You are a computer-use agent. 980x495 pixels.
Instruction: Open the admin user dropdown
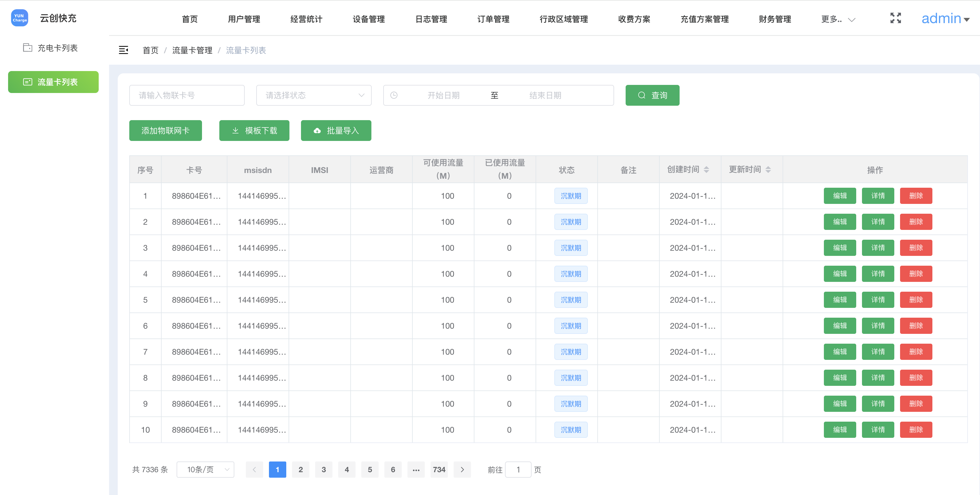point(945,18)
